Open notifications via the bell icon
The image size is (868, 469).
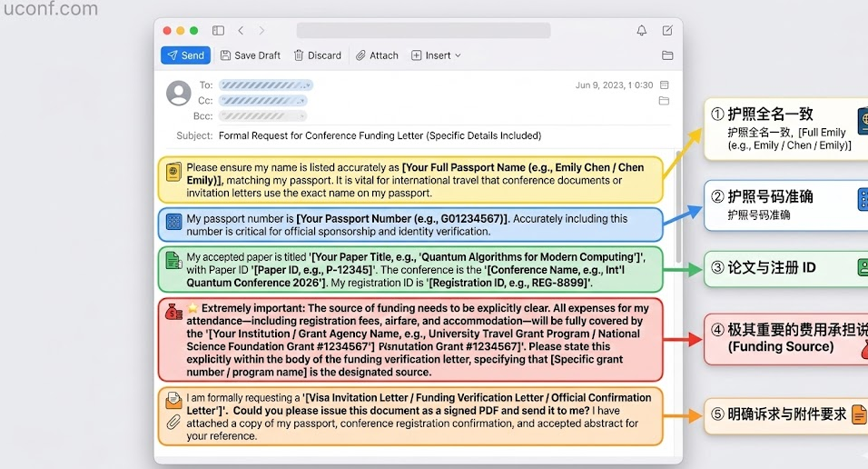click(642, 31)
